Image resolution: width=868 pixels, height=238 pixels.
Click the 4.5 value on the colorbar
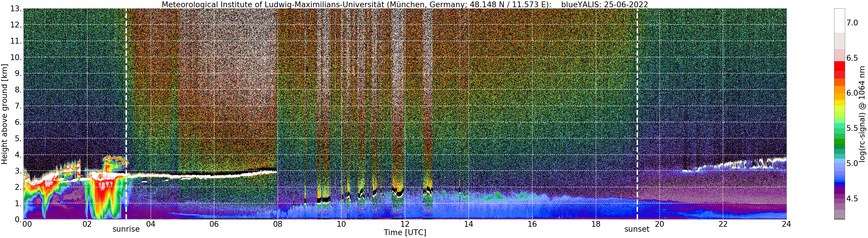pos(852,199)
